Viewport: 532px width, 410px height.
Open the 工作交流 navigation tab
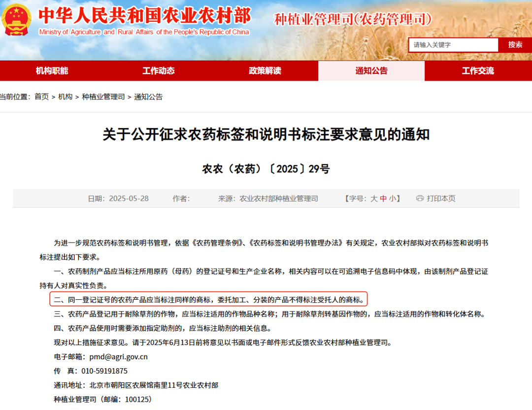[478, 70]
